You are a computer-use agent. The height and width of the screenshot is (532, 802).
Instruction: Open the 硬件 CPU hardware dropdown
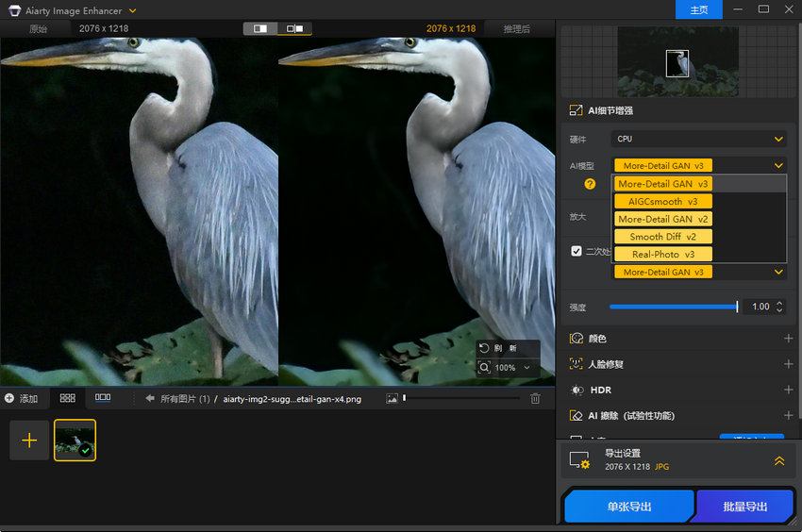[698, 139]
